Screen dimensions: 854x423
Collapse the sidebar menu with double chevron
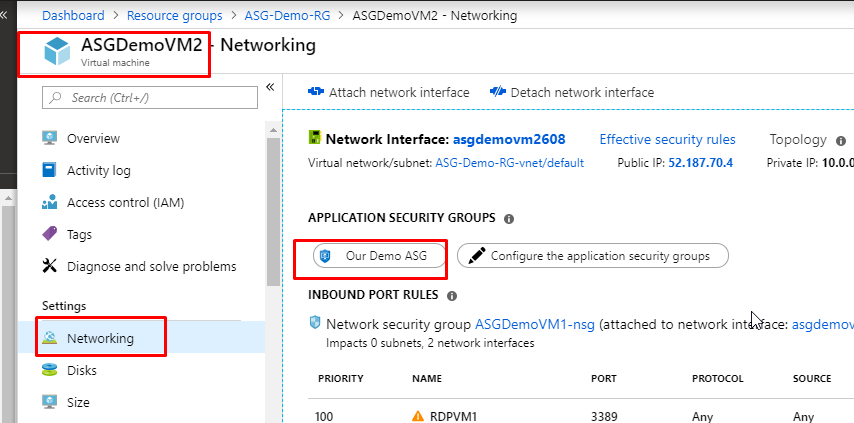click(270, 88)
